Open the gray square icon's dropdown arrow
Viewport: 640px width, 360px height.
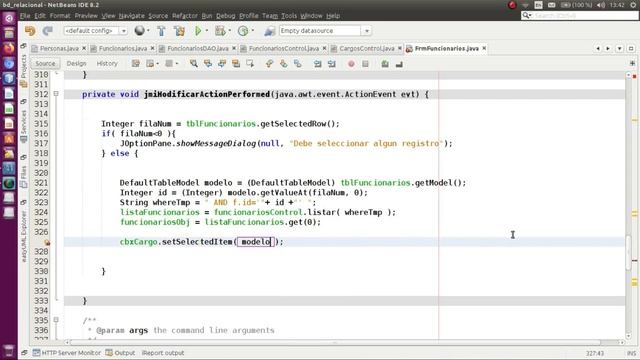tap(177, 64)
